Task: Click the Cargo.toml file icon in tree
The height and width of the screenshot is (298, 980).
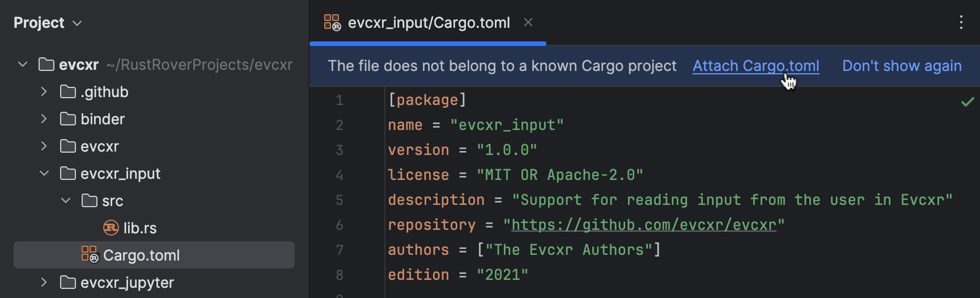Action: 90,255
